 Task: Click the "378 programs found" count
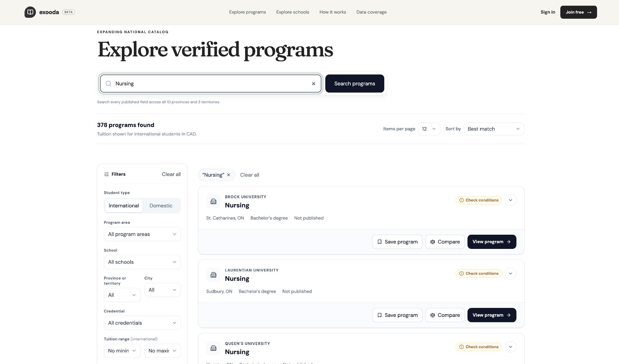click(x=126, y=125)
